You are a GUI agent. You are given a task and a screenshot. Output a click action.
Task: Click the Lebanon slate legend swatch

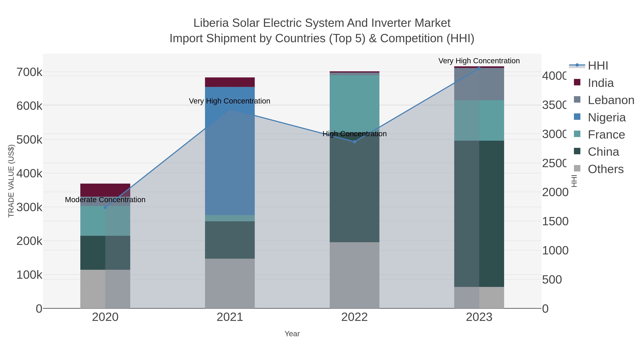pos(577,99)
